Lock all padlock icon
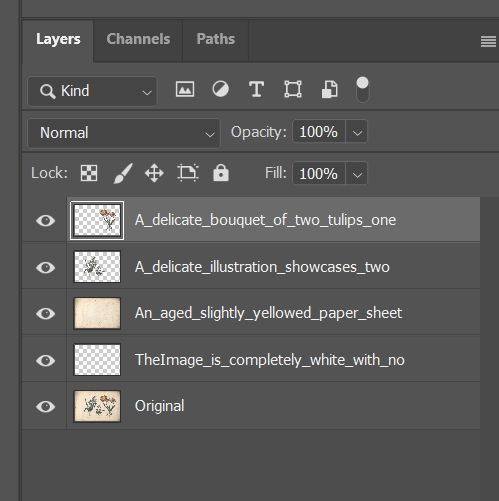This screenshot has width=499, height=501. [221, 173]
